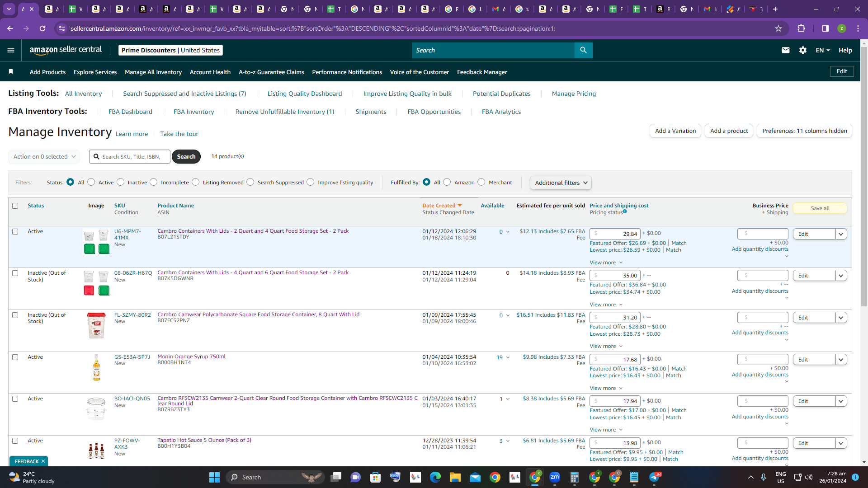Open Feedback Manager menu item
This screenshot has width=868, height=488.
pyautogui.click(x=482, y=72)
